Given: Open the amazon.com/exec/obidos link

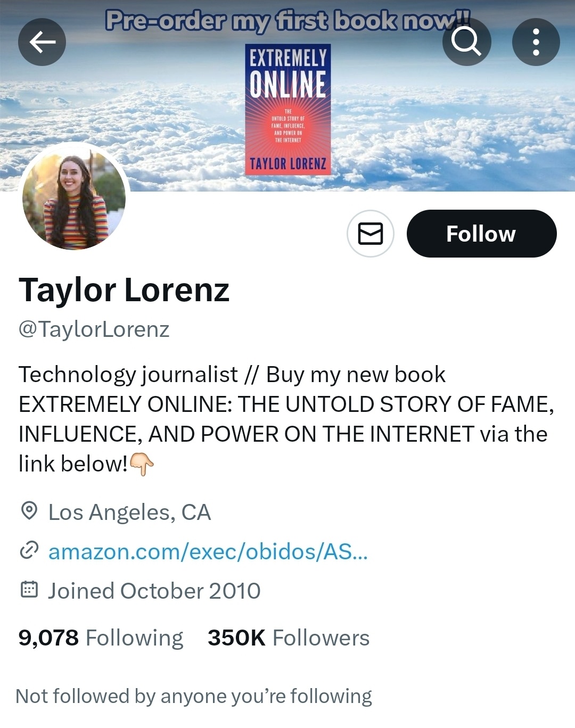Looking at the screenshot, I should (x=208, y=551).
